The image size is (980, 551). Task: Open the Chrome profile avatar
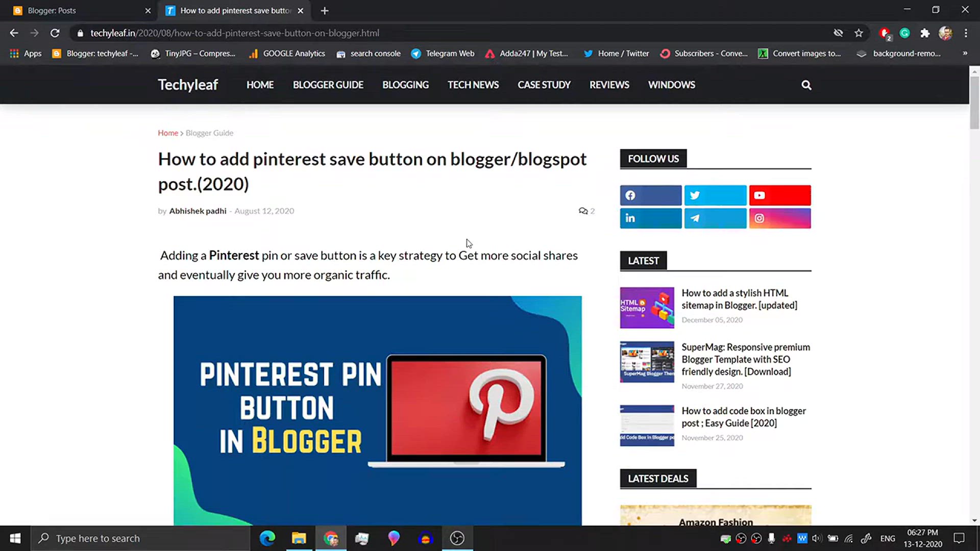tap(945, 33)
